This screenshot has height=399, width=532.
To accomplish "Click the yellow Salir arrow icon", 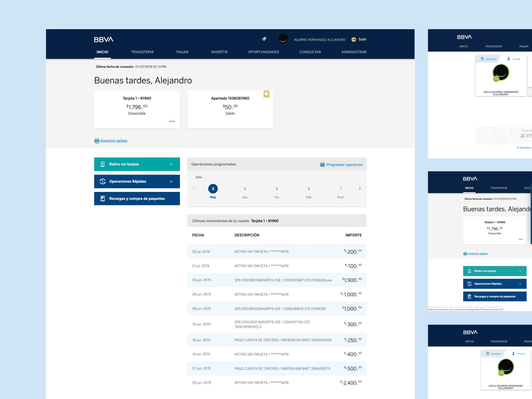I will (354, 39).
